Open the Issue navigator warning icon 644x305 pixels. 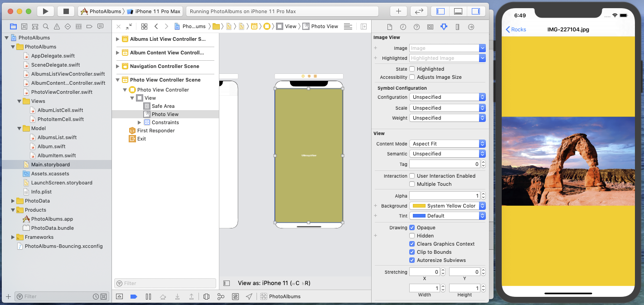coord(57,26)
